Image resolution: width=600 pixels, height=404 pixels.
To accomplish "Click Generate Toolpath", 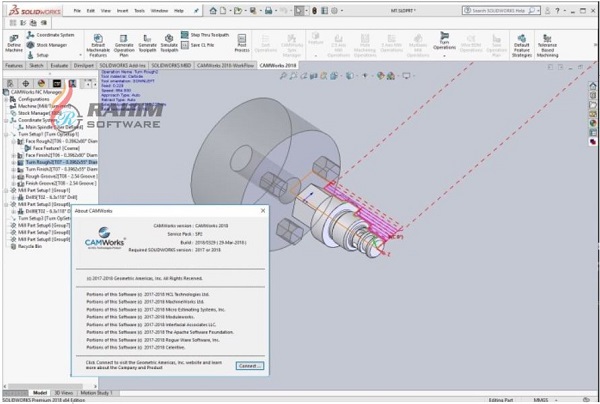I will pyautogui.click(x=147, y=43).
